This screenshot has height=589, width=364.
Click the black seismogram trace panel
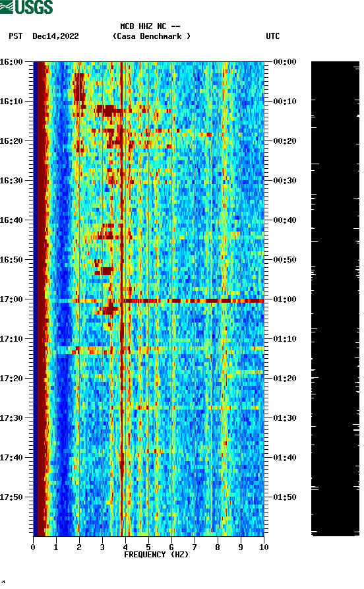(x=335, y=299)
